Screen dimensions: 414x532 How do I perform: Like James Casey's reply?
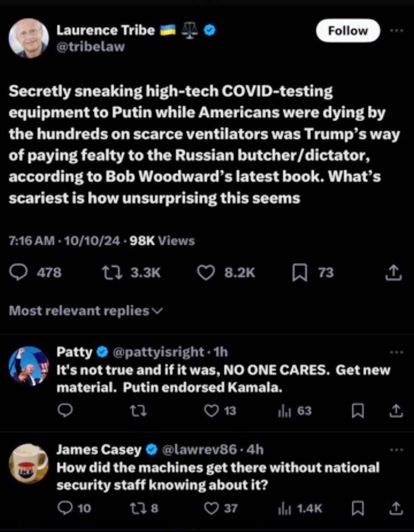(x=212, y=508)
